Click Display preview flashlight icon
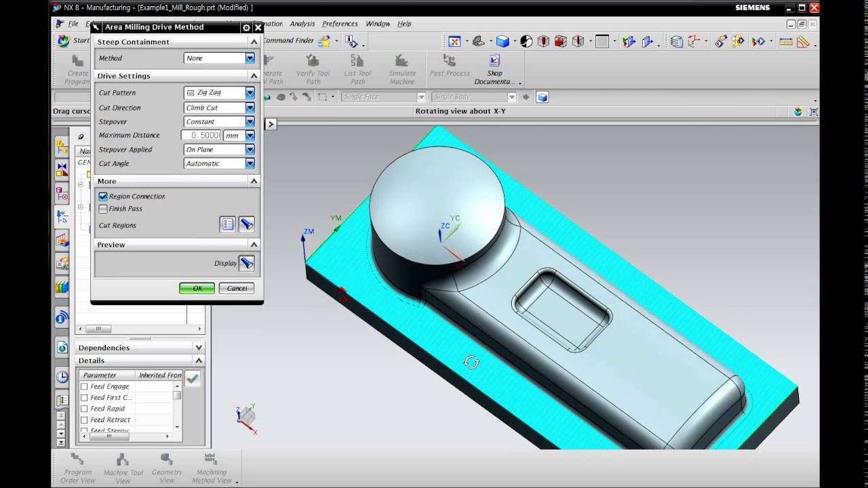The width and height of the screenshot is (868, 488). [247, 263]
